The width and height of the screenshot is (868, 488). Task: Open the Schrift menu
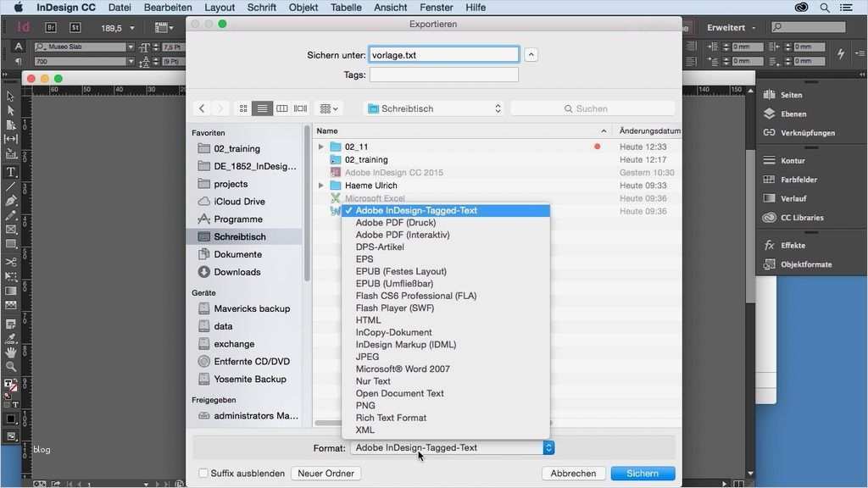click(261, 8)
